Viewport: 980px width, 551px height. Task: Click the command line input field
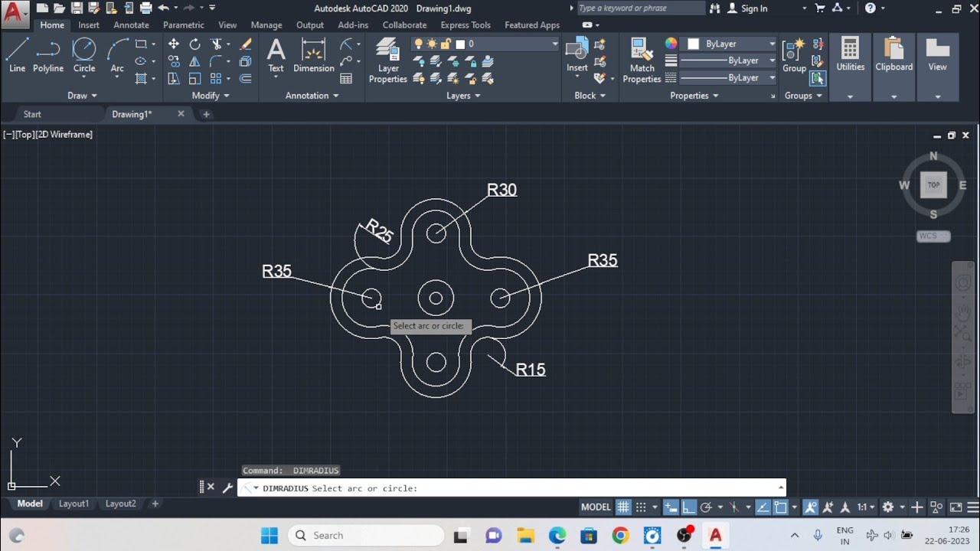[511, 488]
